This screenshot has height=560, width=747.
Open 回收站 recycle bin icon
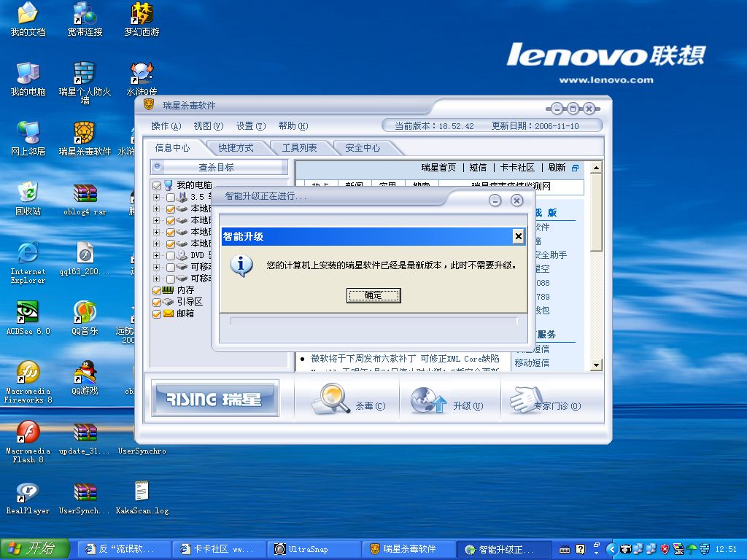[x=28, y=198]
